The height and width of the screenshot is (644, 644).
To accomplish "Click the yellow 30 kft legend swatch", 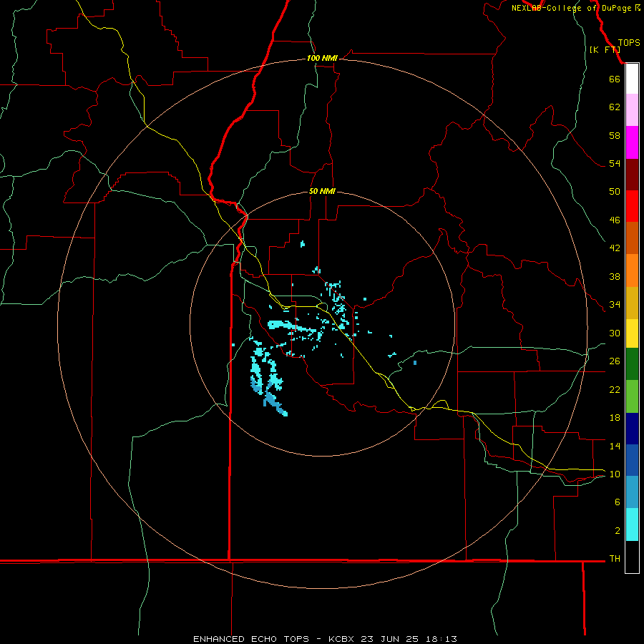I will pyautogui.click(x=632, y=333).
